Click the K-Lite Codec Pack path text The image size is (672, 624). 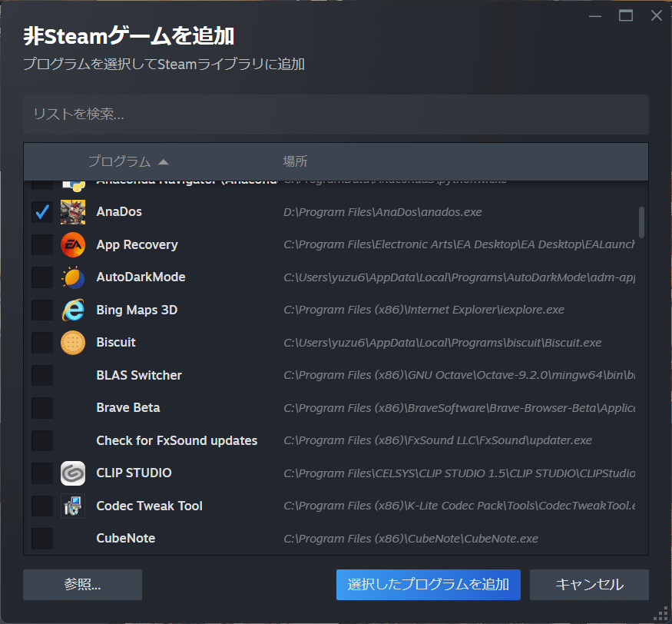click(x=459, y=506)
